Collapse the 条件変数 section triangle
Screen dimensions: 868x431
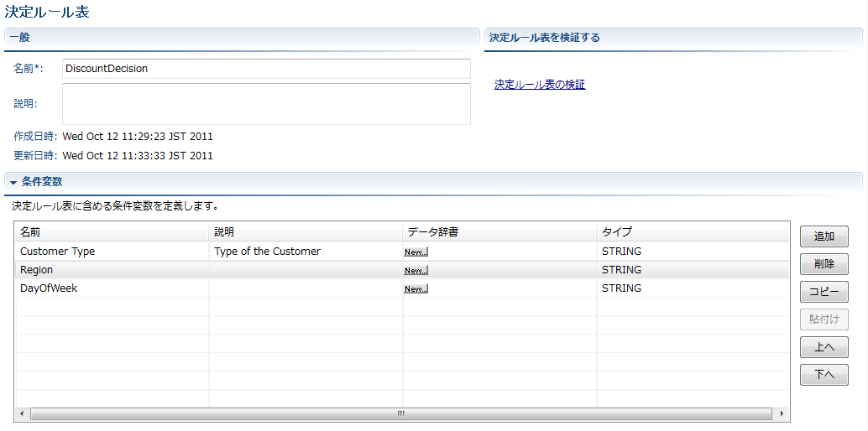[13, 183]
